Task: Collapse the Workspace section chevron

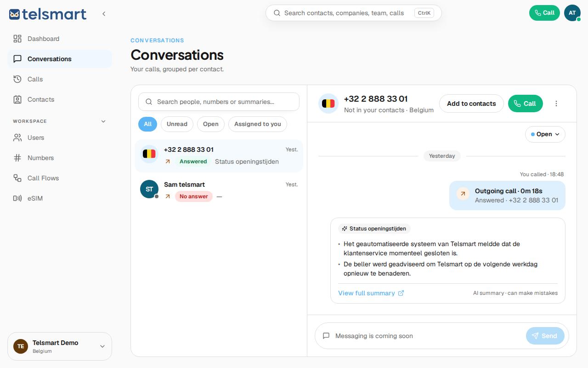Action: tap(103, 121)
